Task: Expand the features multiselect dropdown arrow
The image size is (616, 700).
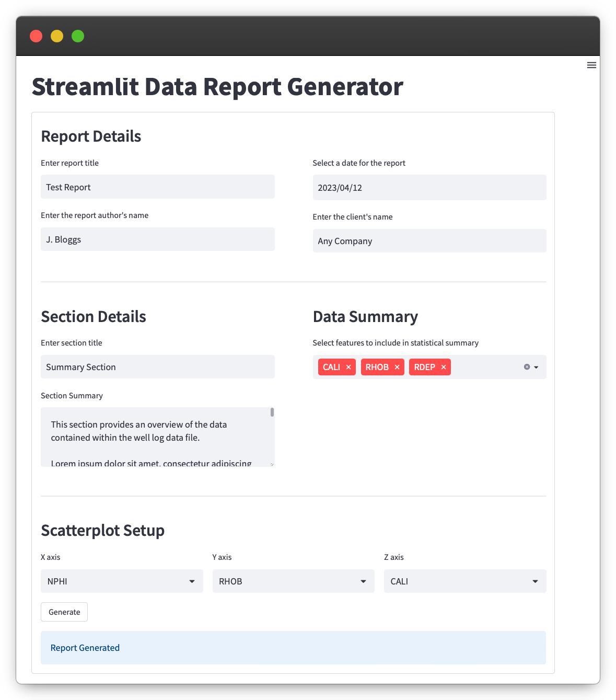Action: [x=537, y=367]
